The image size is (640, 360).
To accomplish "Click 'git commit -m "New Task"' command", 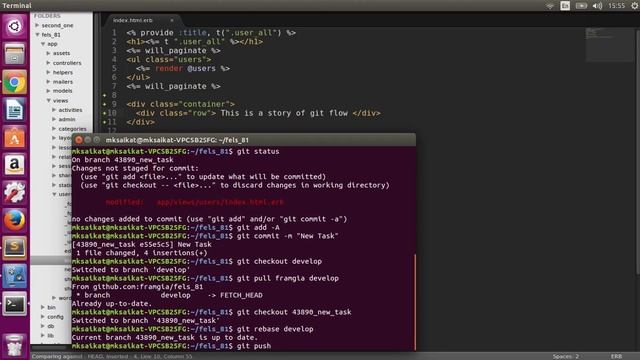I will (x=288, y=236).
